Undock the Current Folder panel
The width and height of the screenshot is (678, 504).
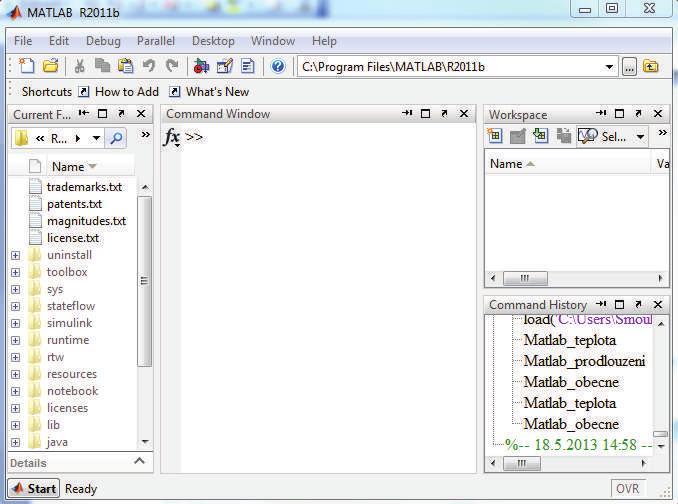point(122,114)
